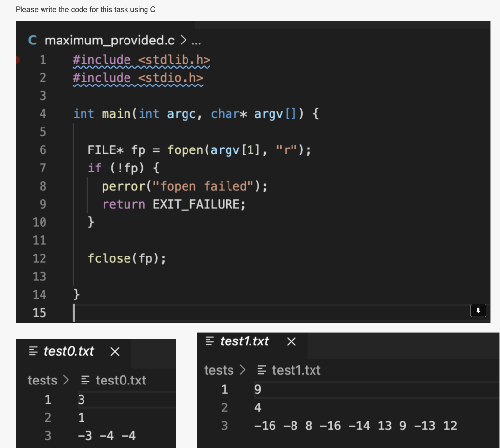Viewport: 500px width, 448px height.
Task: Place the cursor on empty line 15
Action: tap(146, 313)
